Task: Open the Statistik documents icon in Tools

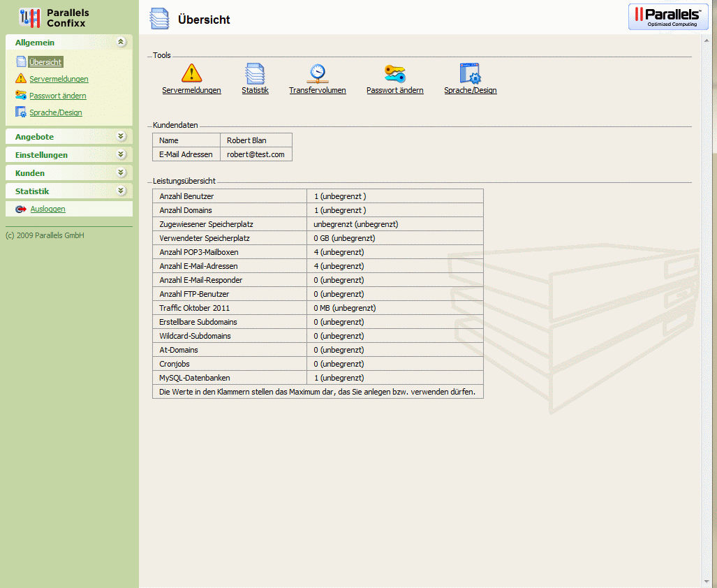Action: [255, 73]
